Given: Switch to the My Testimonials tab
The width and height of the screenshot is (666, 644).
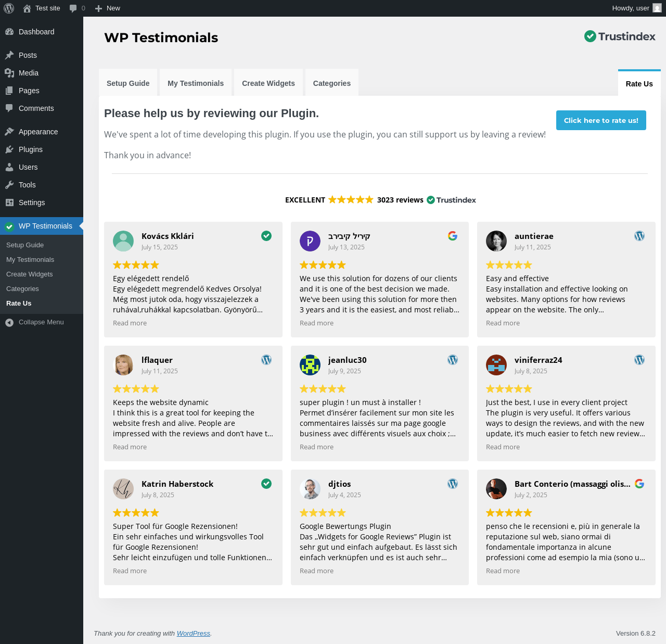Looking at the screenshot, I should tap(196, 83).
